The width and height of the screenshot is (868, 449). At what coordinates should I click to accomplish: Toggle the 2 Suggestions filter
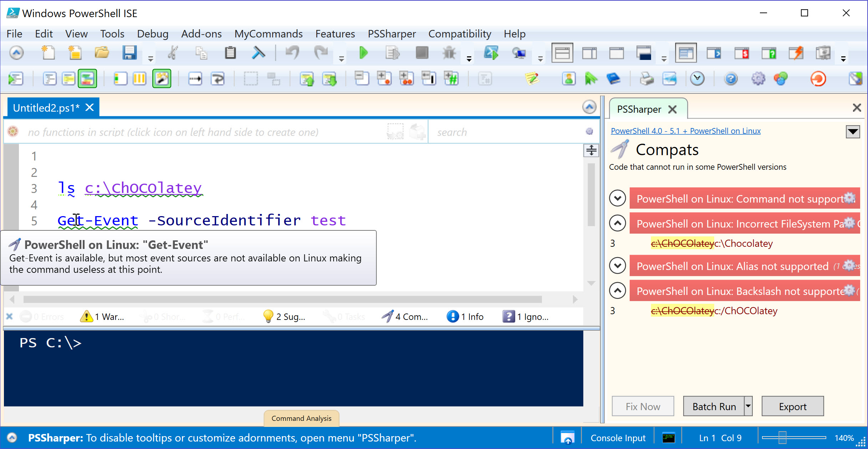[284, 317]
